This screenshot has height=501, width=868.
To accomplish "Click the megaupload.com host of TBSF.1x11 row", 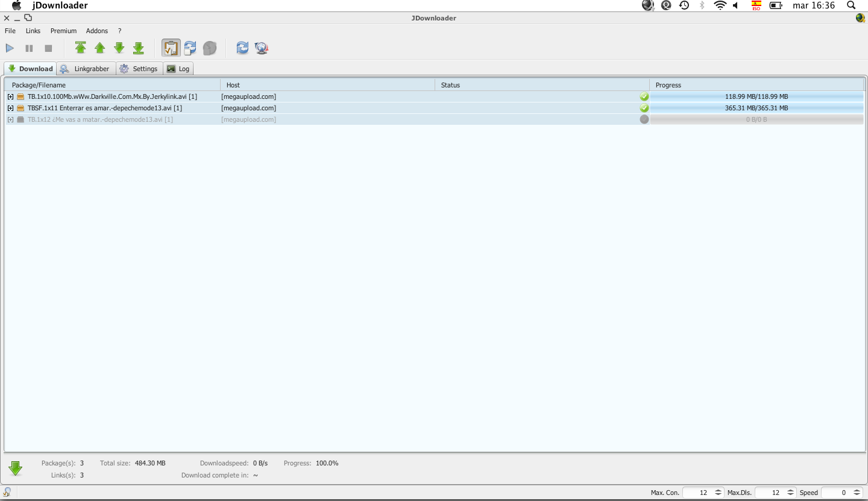I will 249,108.
